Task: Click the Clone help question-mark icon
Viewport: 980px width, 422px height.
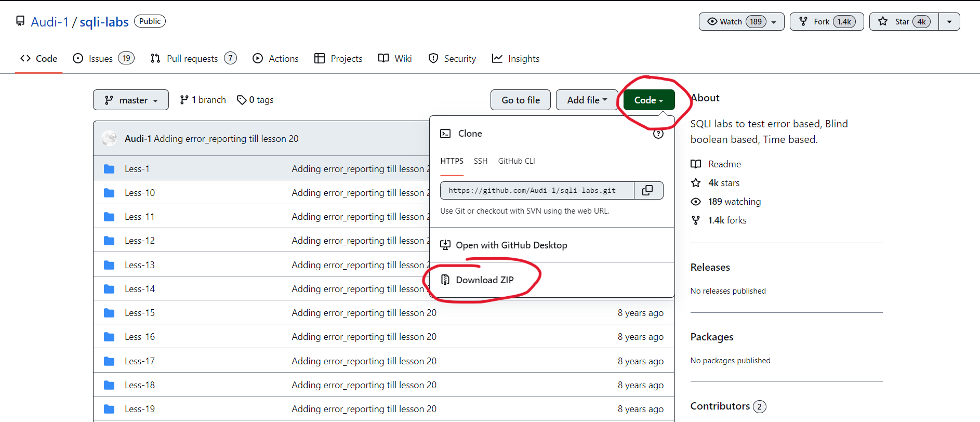Action: (x=658, y=134)
